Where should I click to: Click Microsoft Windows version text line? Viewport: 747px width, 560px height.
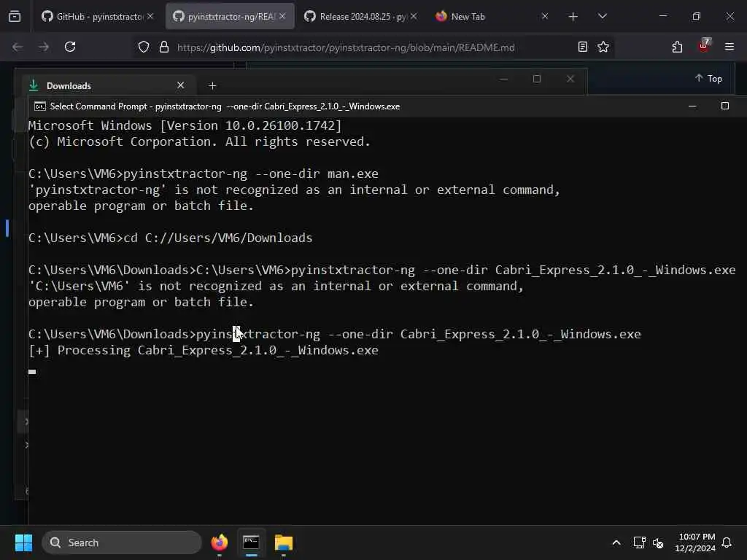tap(185, 125)
